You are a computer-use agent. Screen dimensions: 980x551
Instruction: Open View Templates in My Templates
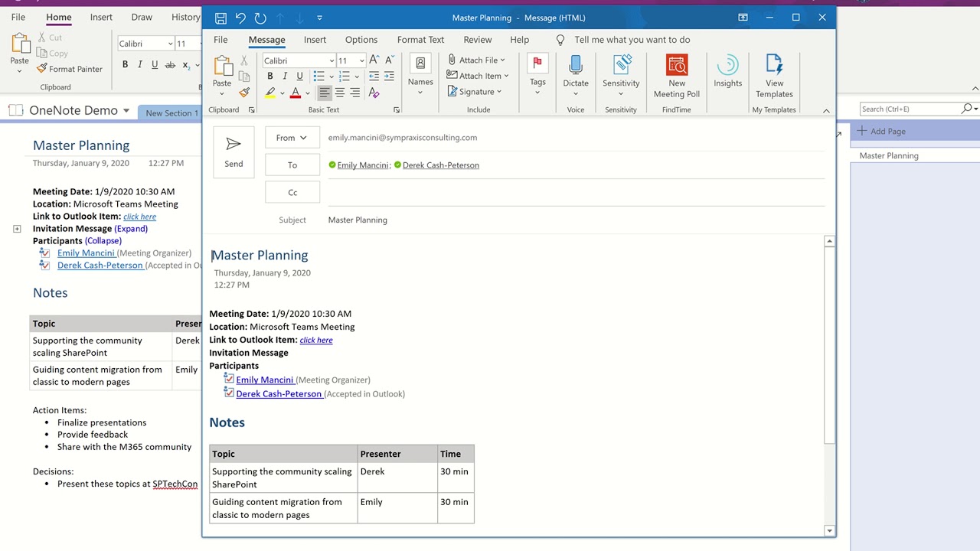(x=774, y=77)
